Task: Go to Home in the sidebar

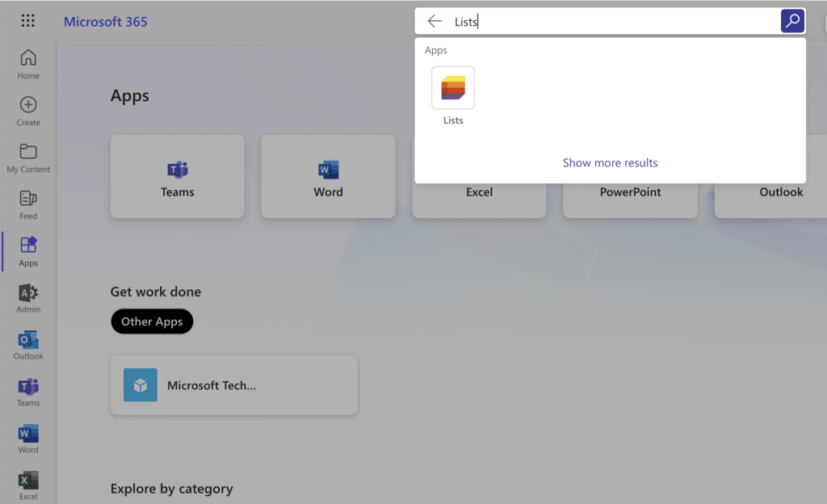Action: tap(28, 65)
